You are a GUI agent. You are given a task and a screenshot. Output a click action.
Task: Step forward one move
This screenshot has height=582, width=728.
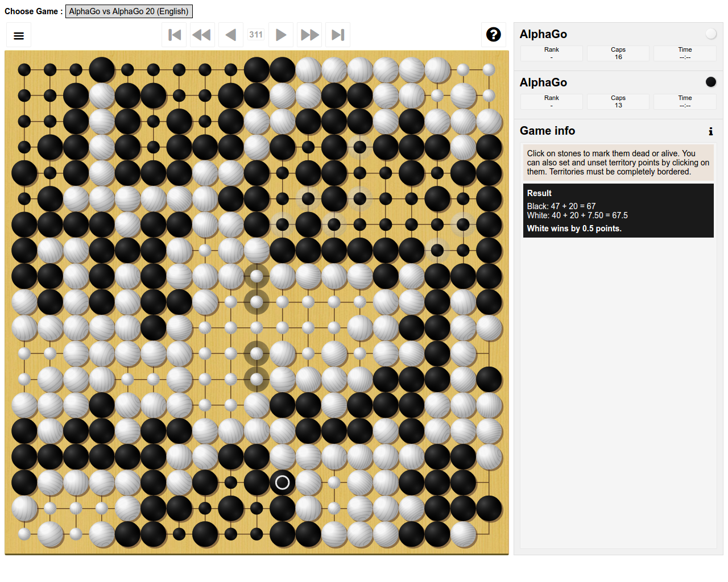281,35
